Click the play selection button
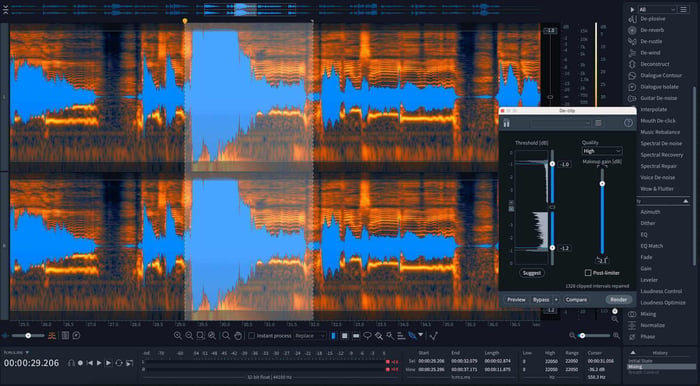This screenshot has width=700, height=386. [108, 363]
